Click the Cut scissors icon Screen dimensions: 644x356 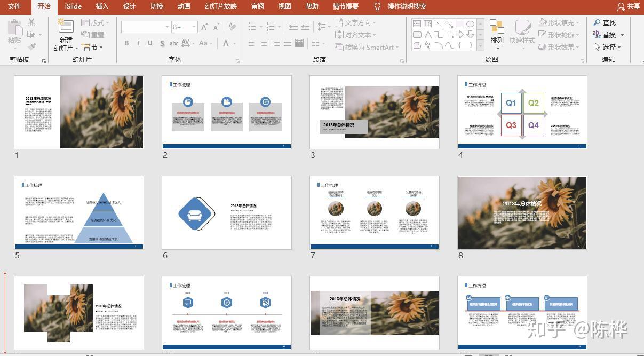point(31,22)
